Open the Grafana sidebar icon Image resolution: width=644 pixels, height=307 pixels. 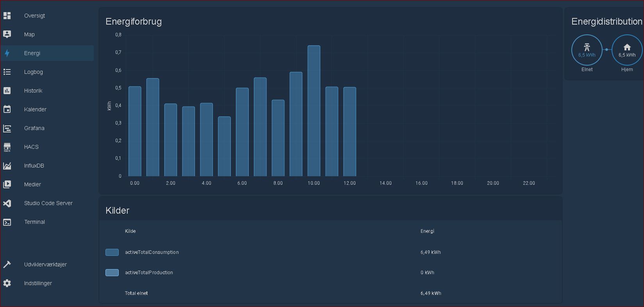pyautogui.click(x=7, y=128)
